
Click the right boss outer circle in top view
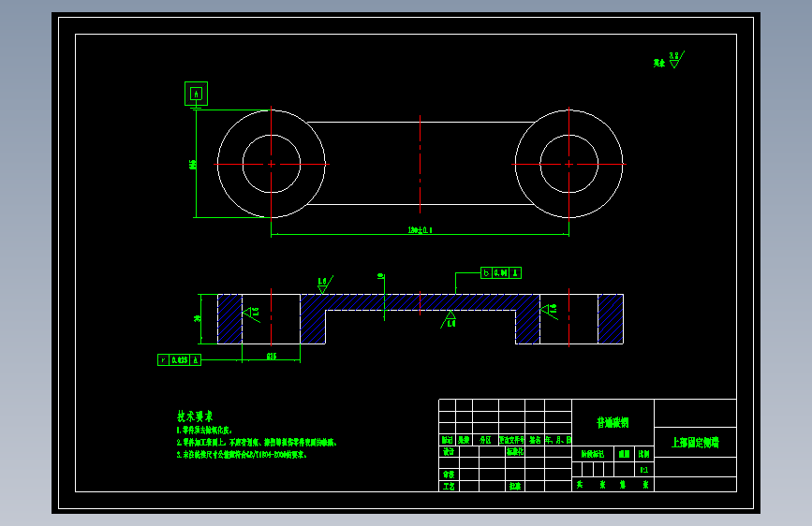pos(569,164)
